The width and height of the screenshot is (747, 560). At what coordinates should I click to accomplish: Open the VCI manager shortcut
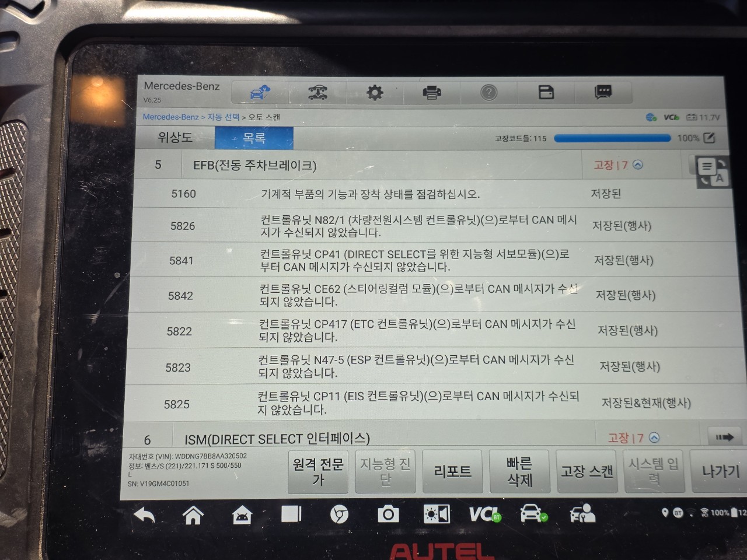(485, 514)
